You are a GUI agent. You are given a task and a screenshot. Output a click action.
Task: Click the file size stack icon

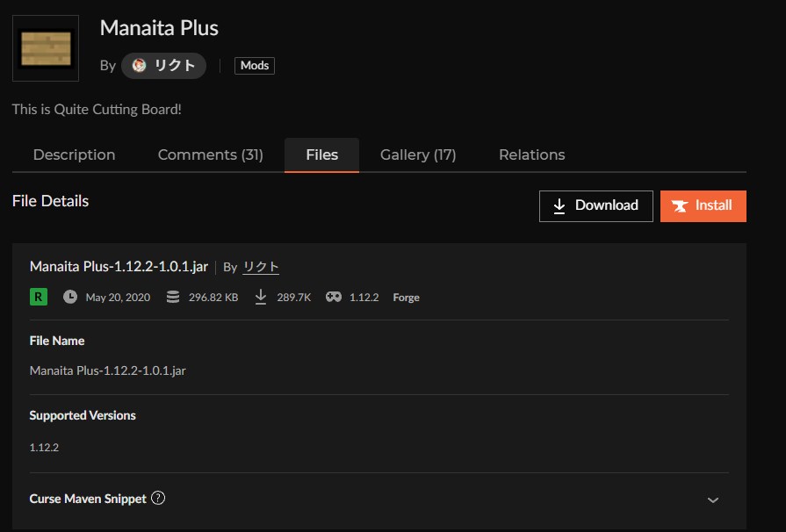coord(173,297)
